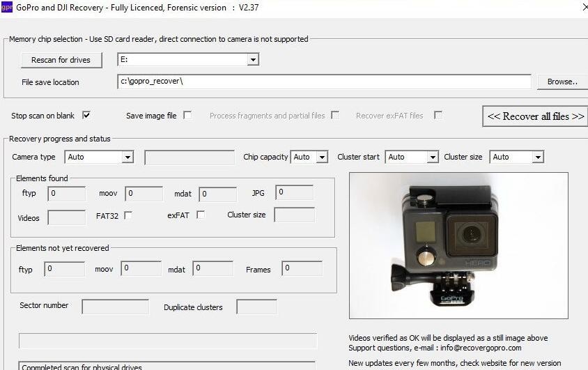Toggle the Stop scan on blank checkbox
588x370 pixels.
(86, 115)
